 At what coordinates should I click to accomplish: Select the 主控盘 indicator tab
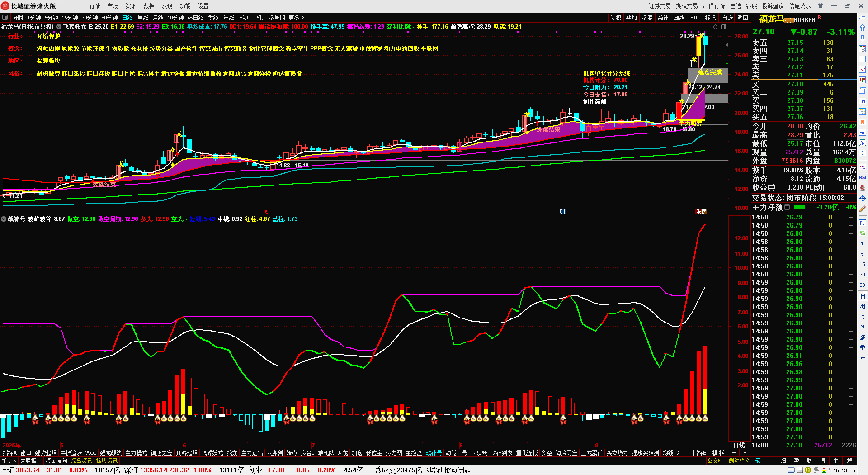coord(414,453)
